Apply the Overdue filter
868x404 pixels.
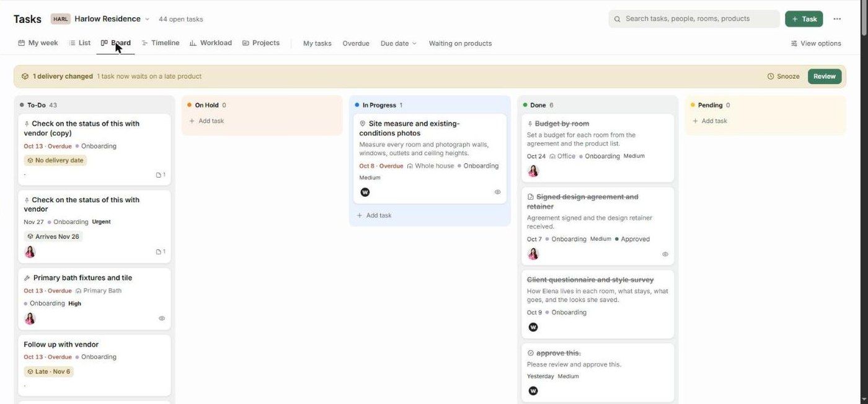pos(356,43)
